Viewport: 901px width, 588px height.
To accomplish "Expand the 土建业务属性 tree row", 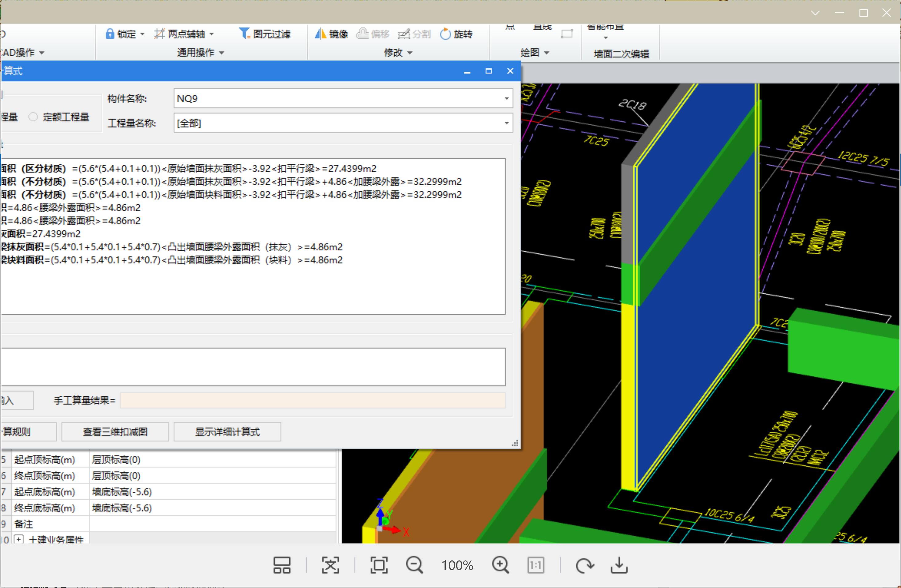I will click(x=18, y=539).
